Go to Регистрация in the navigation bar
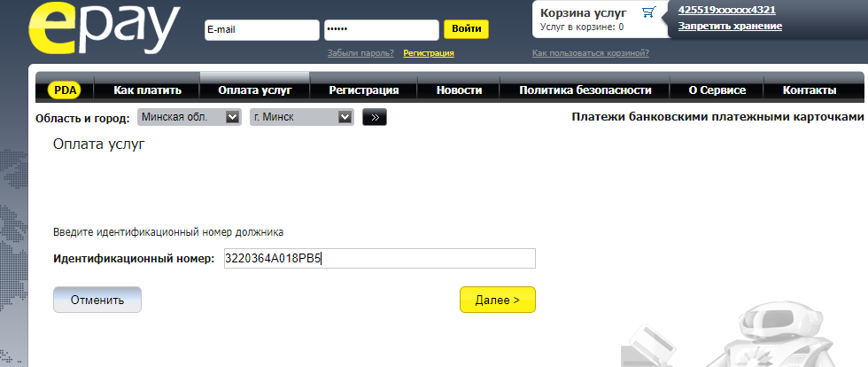Viewport: 868px width, 367px height. pyautogui.click(x=364, y=90)
